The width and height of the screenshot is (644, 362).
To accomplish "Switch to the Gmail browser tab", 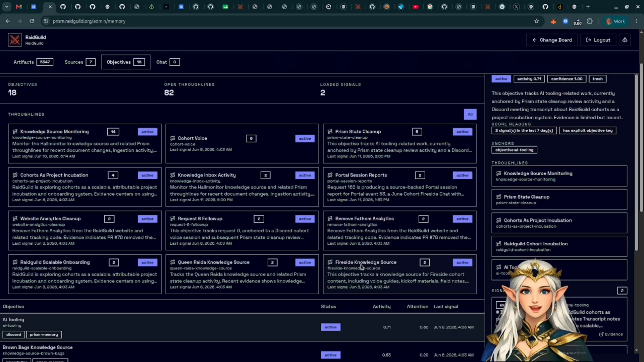I will [19, 7].
